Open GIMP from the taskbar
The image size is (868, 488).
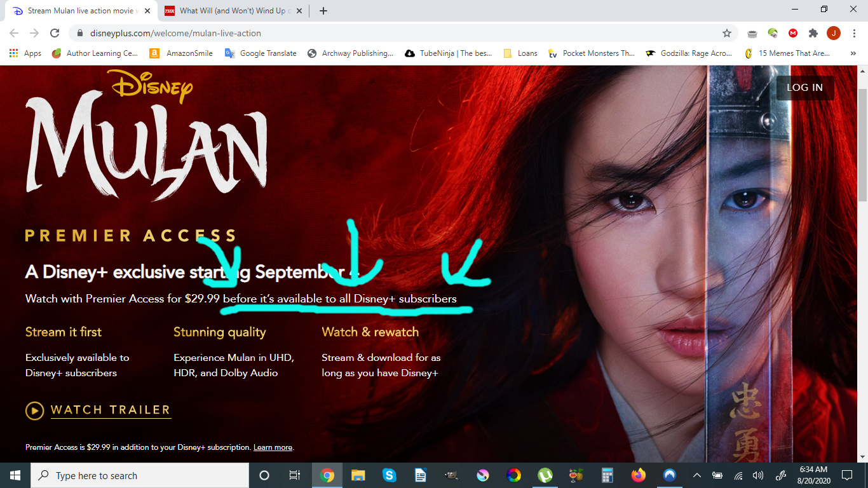pos(451,475)
